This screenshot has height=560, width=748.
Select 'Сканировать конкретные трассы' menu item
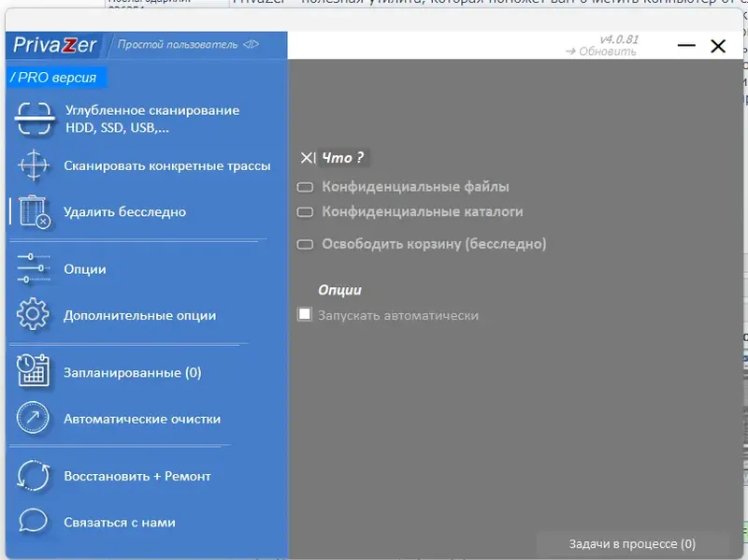tap(167, 165)
